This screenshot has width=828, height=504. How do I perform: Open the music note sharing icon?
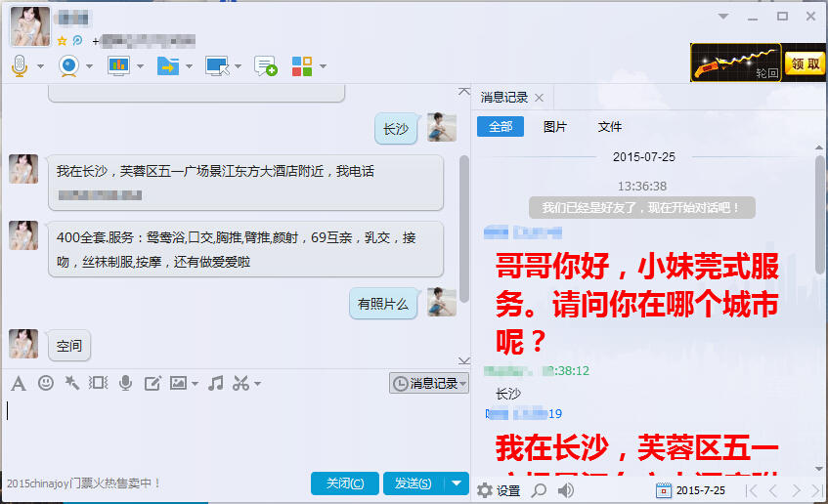(x=215, y=383)
